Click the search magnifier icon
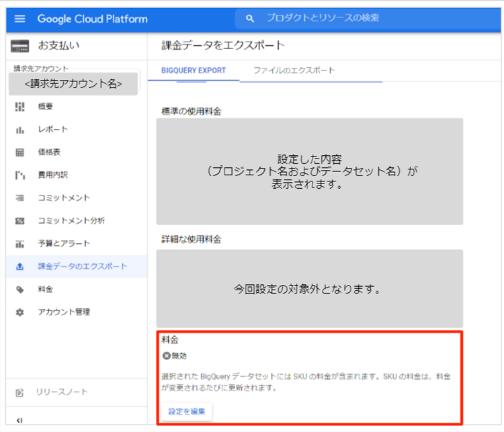The height and width of the screenshot is (432, 504). (x=250, y=19)
